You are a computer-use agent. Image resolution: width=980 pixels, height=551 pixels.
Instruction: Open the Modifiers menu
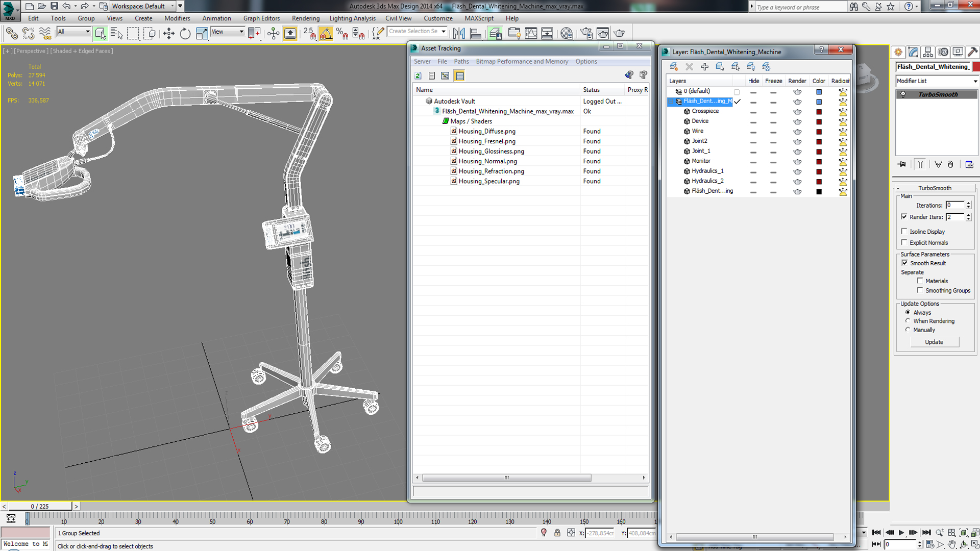177,18
